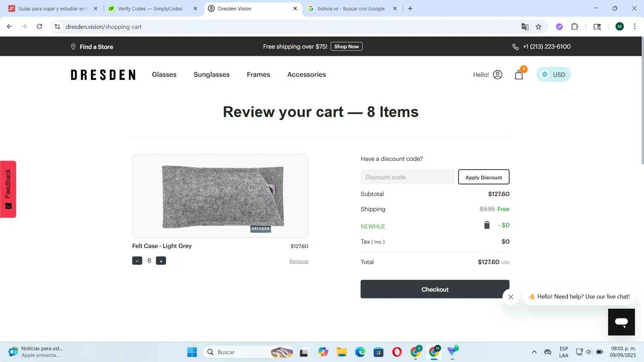Open the live chat widget button
Image resolution: width=644 pixels, height=362 pixels.
[x=621, y=322]
